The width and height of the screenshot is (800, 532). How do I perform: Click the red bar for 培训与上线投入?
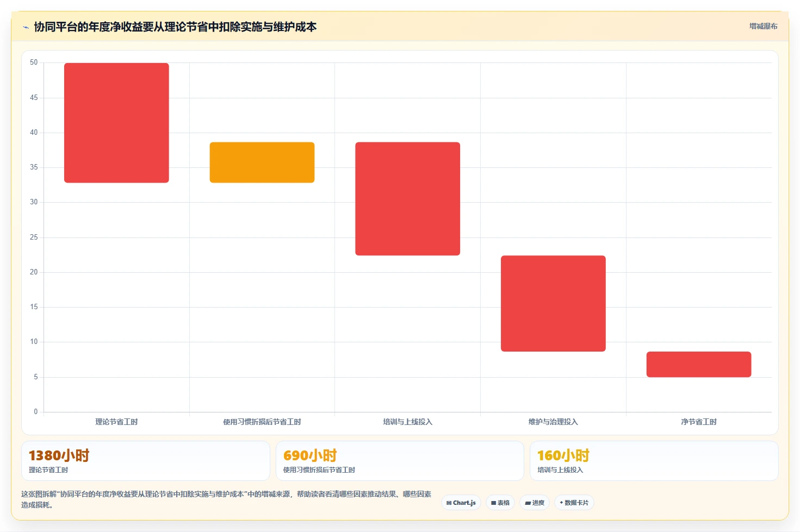coord(408,199)
